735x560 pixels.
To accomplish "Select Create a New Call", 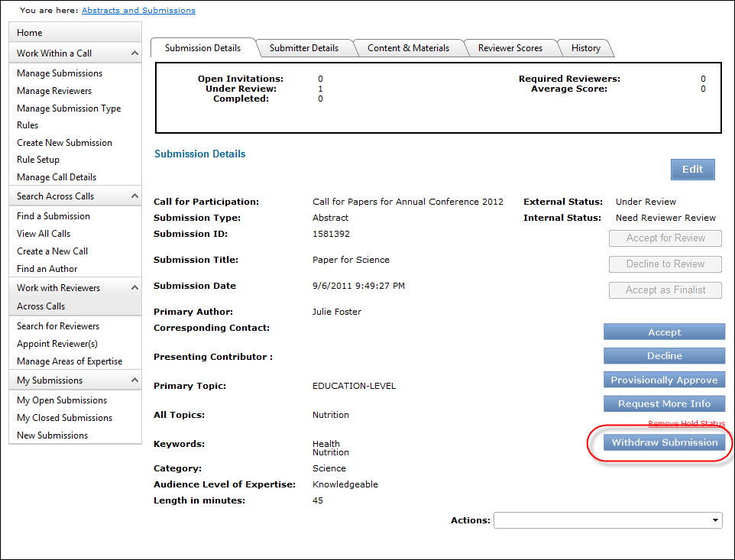I will (53, 251).
